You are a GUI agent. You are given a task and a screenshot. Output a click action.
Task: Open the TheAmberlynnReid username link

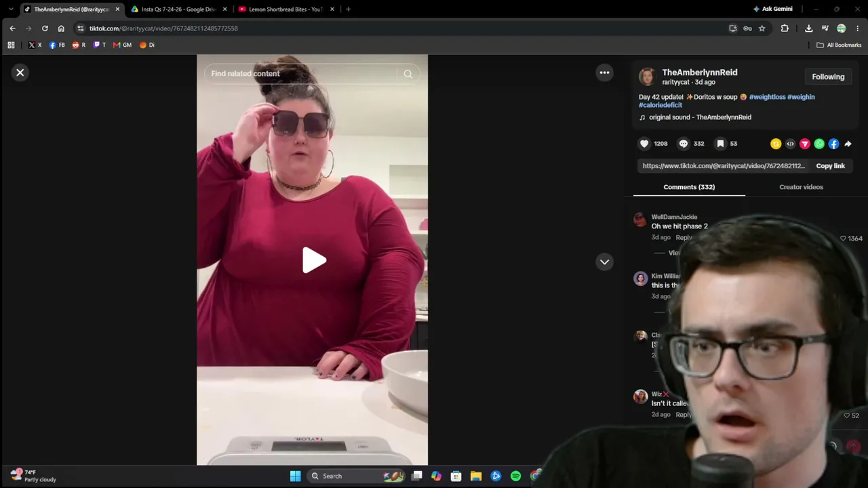(700, 73)
